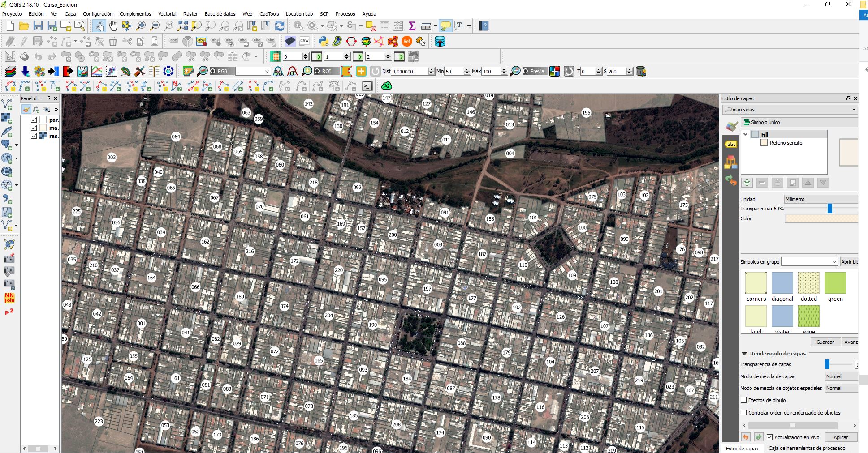Click the SCP add ROI orange plus
This screenshot has height=453, width=868.
pyautogui.click(x=361, y=71)
